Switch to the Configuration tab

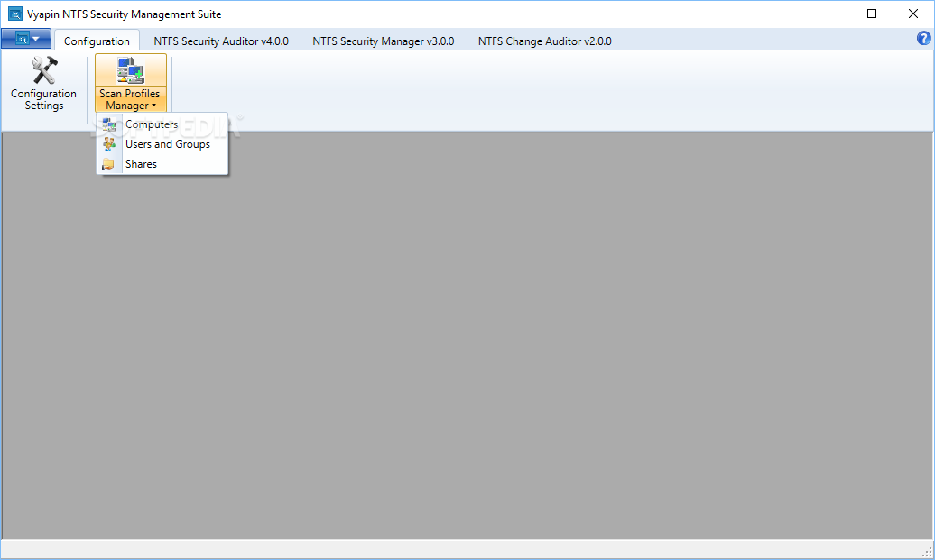point(97,41)
